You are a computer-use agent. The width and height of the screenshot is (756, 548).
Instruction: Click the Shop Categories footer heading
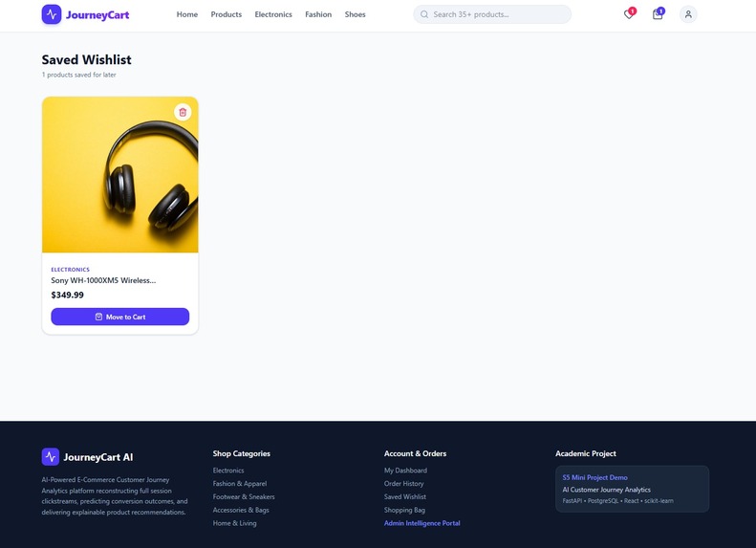(x=242, y=453)
